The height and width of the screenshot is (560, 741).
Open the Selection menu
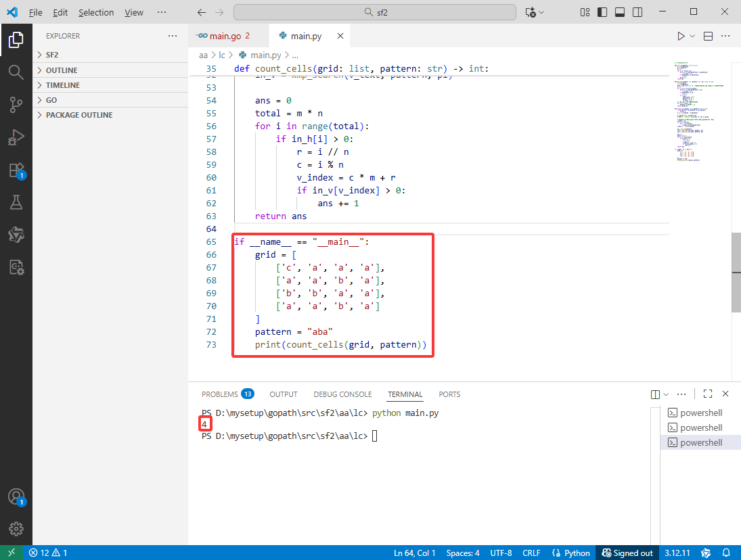coord(96,12)
